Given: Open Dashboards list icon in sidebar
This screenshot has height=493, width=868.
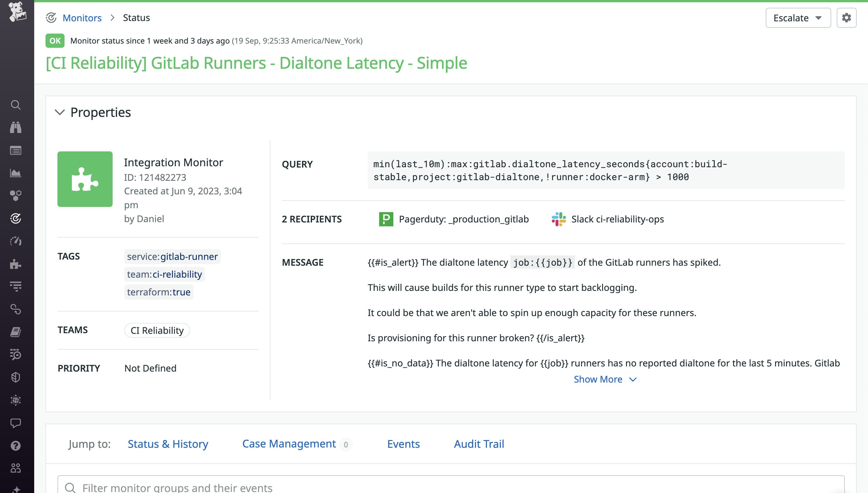Looking at the screenshot, I should pyautogui.click(x=16, y=151).
